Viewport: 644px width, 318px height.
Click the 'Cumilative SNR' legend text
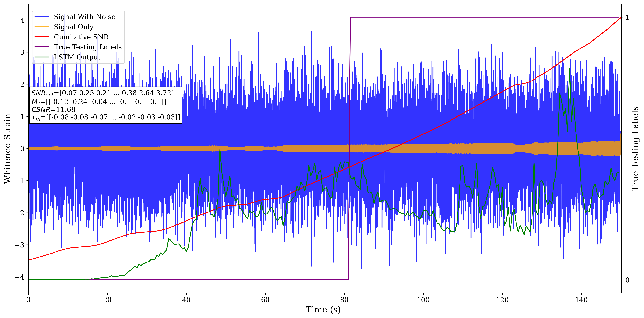pyautogui.click(x=81, y=37)
